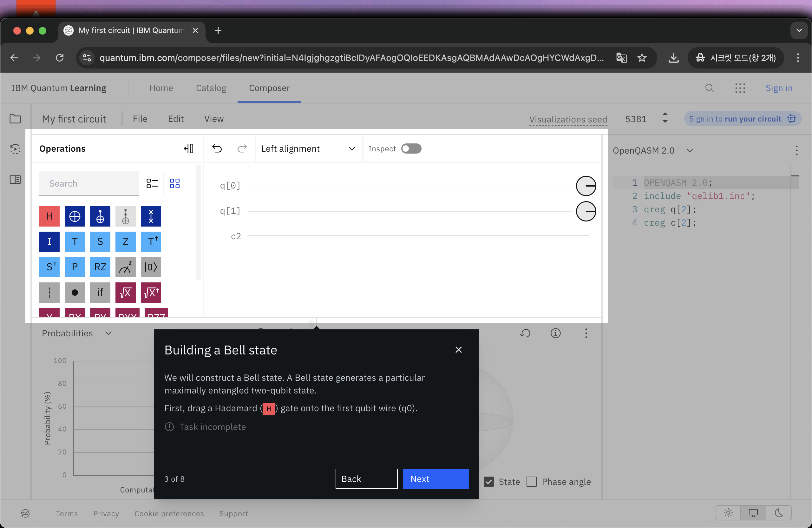Open the visualization info icon
812x528 pixels.
556,333
